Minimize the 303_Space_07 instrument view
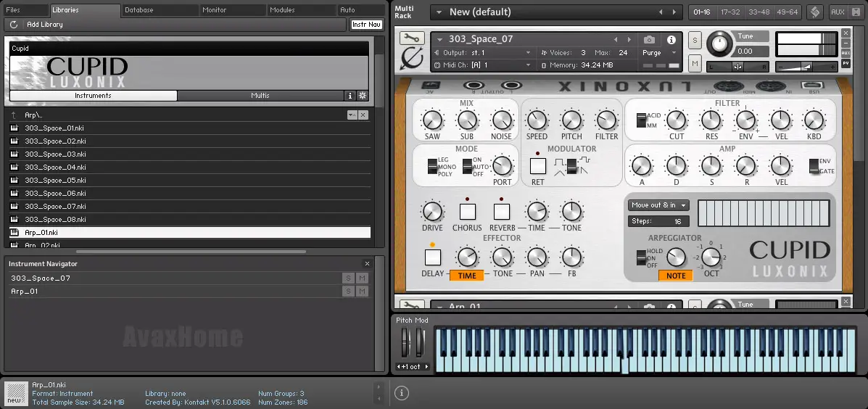Image resolution: width=868 pixels, height=409 pixels. [x=846, y=44]
